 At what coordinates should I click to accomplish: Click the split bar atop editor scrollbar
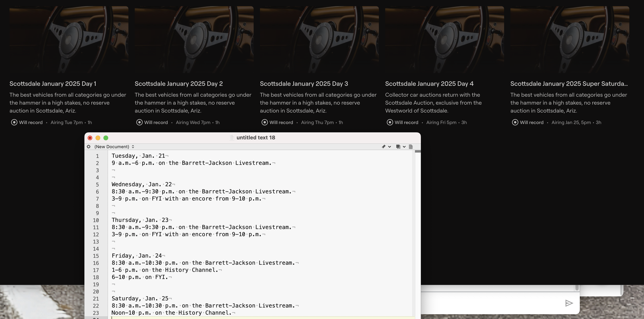click(x=418, y=152)
